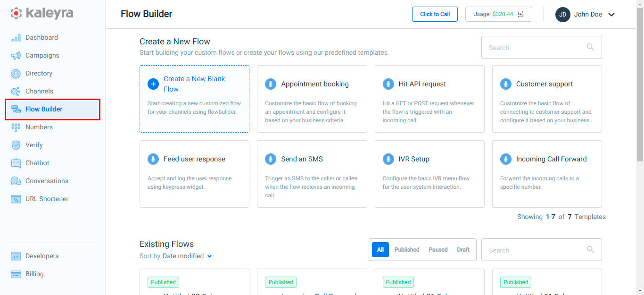Click the Customer support microphone icon

506,84
